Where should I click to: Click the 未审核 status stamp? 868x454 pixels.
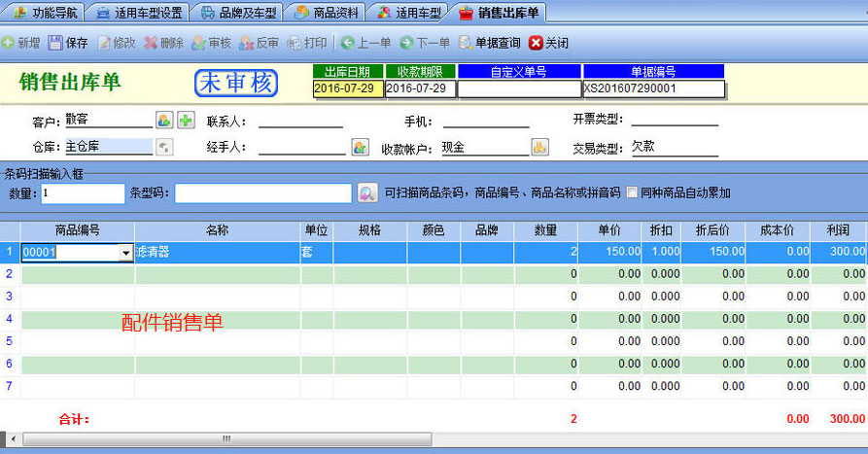pyautogui.click(x=236, y=84)
